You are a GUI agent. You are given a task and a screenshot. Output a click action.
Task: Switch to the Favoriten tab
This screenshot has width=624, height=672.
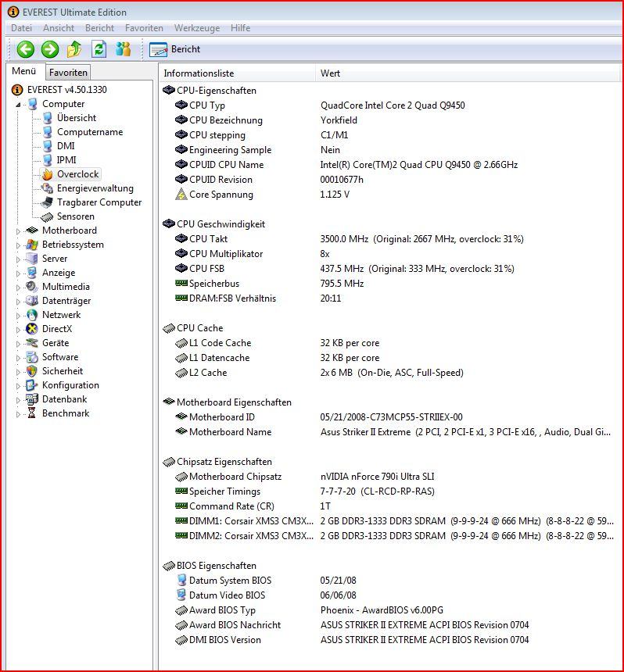coord(68,73)
